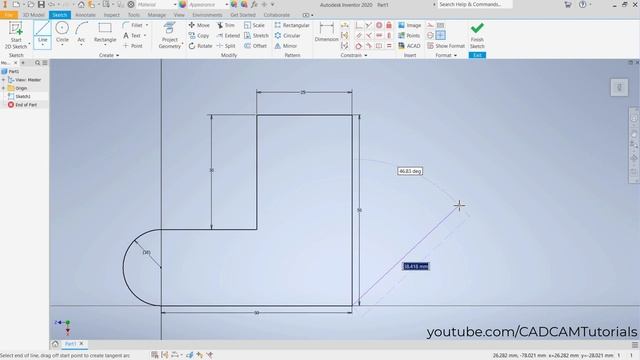Open the Fillet dropdown arrow
This screenshot has width=640, height=360.
[x=147, y=25]
